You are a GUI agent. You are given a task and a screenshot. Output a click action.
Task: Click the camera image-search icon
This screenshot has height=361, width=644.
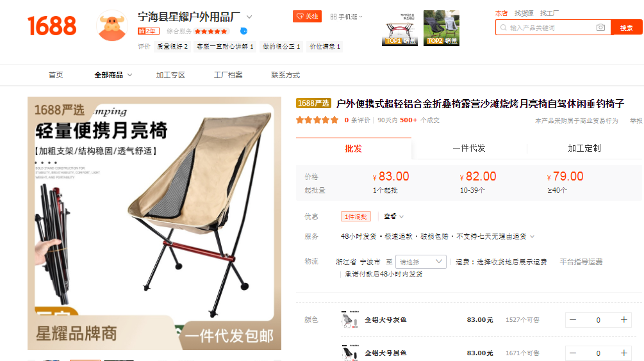tap(600, 28)
